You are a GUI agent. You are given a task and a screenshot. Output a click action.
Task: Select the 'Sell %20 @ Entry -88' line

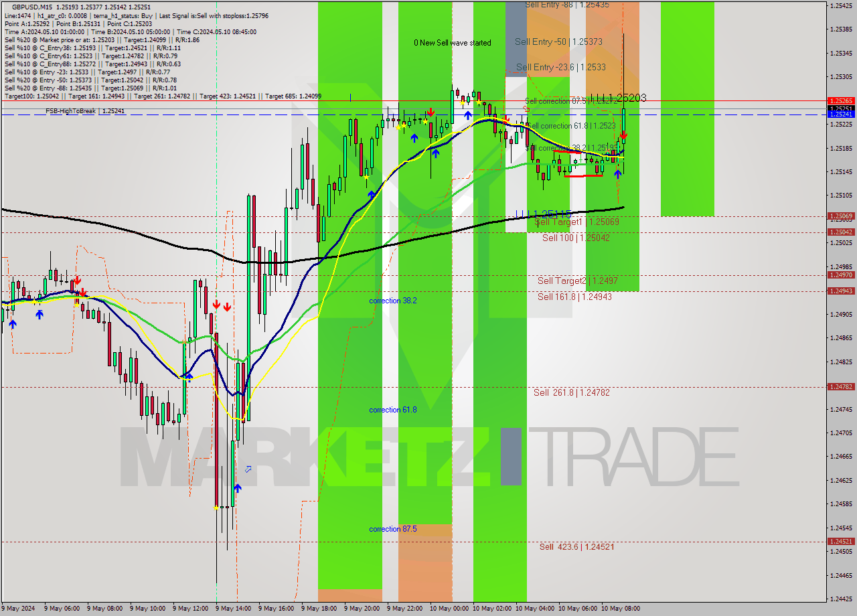(91, 88)
